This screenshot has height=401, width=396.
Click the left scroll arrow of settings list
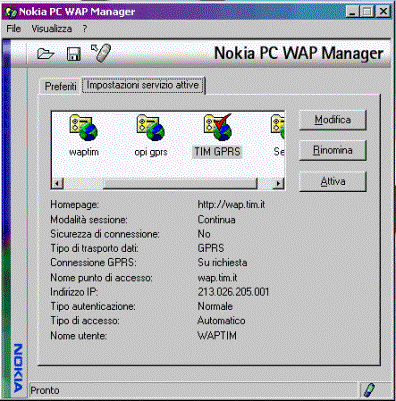click(x=58, y=183)
